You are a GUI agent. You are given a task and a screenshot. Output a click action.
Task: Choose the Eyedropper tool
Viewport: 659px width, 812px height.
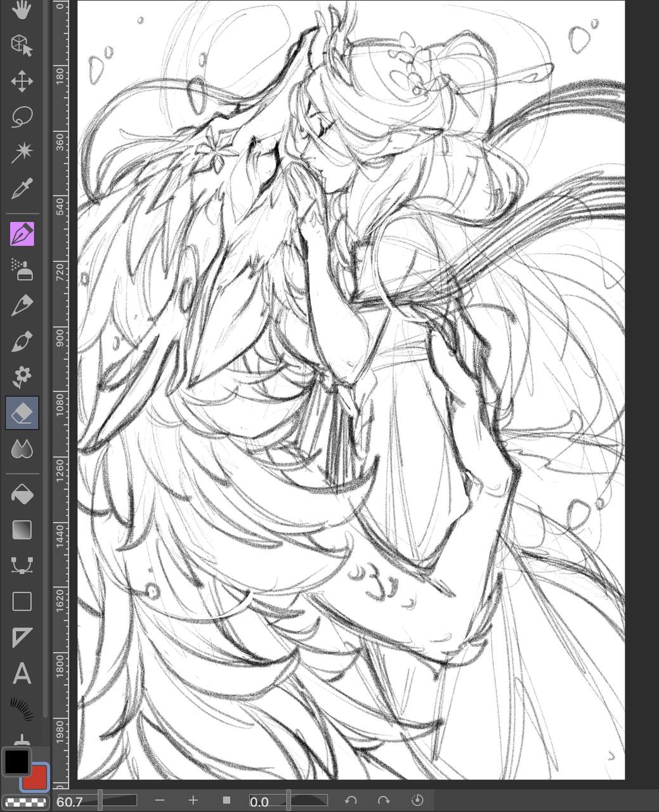pos(22,188)
